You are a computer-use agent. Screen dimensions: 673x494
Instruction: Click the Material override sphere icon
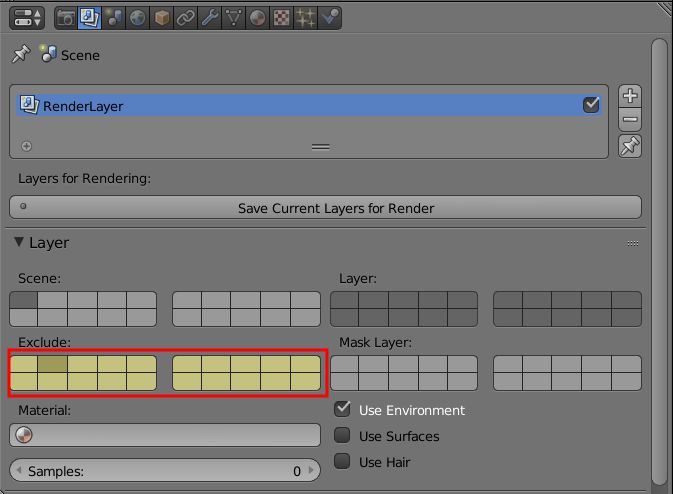tap(24, 435)
